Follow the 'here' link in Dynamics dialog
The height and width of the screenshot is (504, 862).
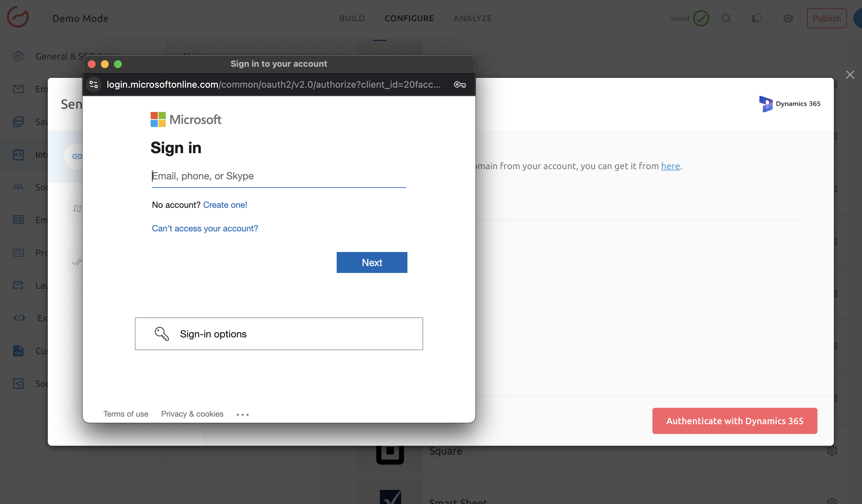(x=670, y=166)
